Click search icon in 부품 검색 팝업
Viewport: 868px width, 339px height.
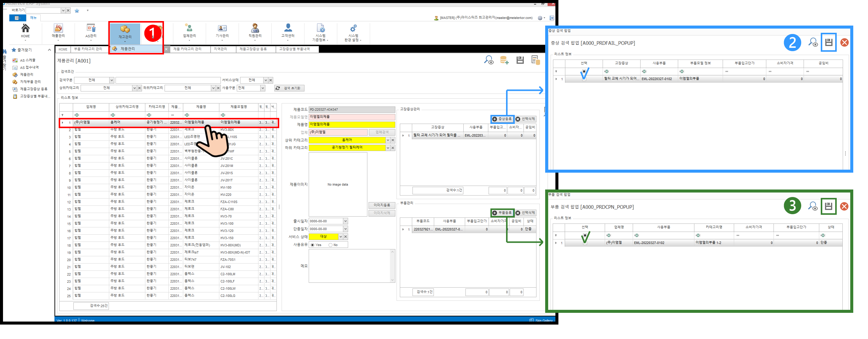click(x=813, y=206)
